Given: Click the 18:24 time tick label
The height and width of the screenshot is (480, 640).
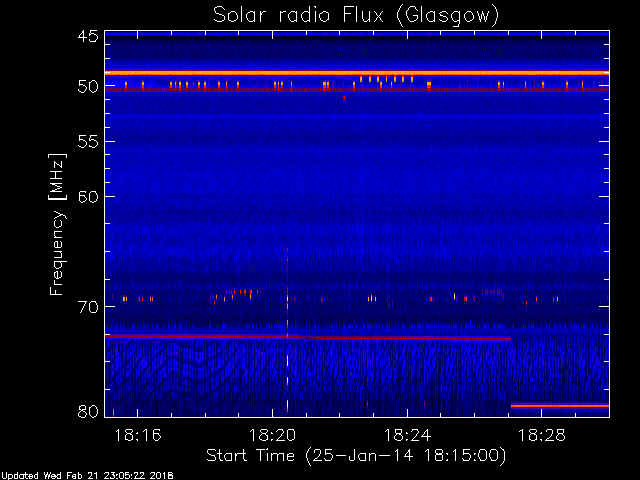Looking at the screenshot, I should pyautogui.click(x=407, y=435).
